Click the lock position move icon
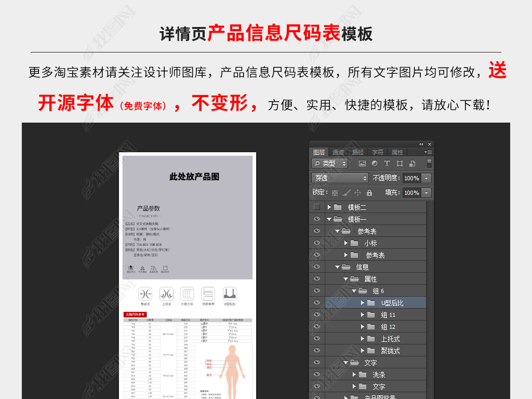532x399 pixels. (358, 192)
